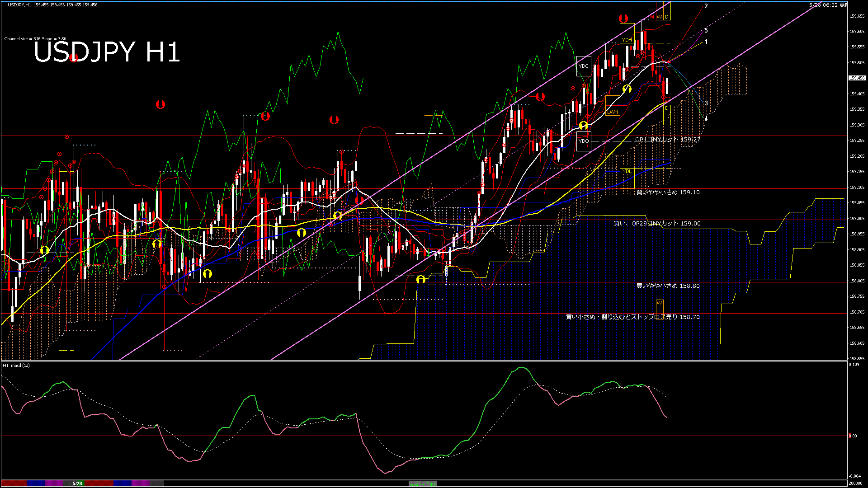Click the '5/28 06:22 更新' timestamp
This screenshot has width=868, height=488.
coord(828,5)
